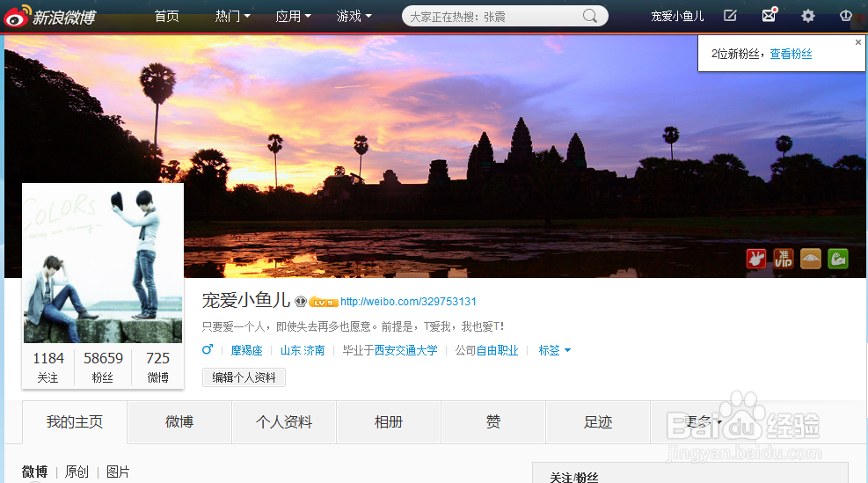The width and height of the screenshot is (868, 483).
Task: Open the 赞 tab
Action: pyautogui.click(x=493, y=422)
